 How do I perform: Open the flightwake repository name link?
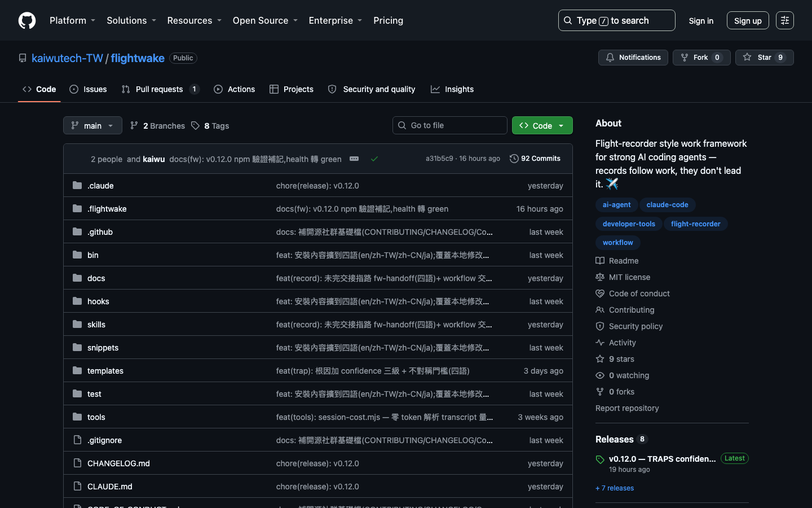pos(138,58)
